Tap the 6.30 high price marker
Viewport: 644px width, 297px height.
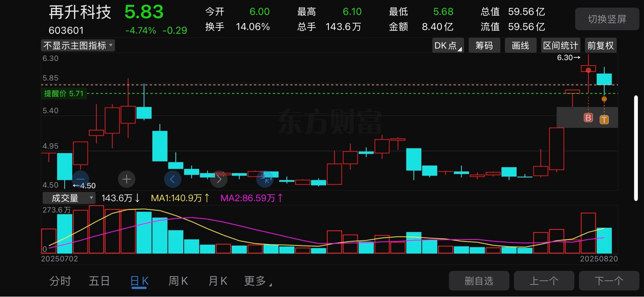tap(569, 58)
